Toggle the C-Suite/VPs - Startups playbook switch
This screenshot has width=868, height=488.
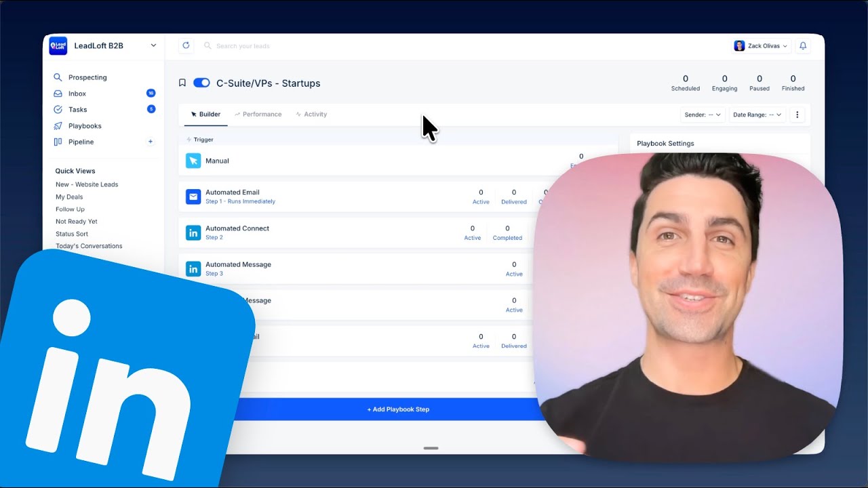201,83
